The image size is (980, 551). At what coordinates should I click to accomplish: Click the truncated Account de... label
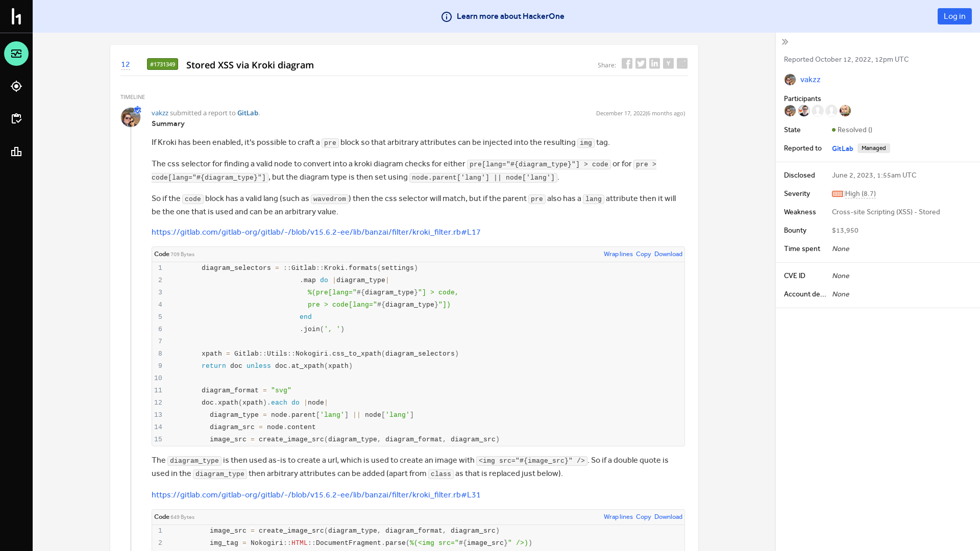tap(805, 294)
